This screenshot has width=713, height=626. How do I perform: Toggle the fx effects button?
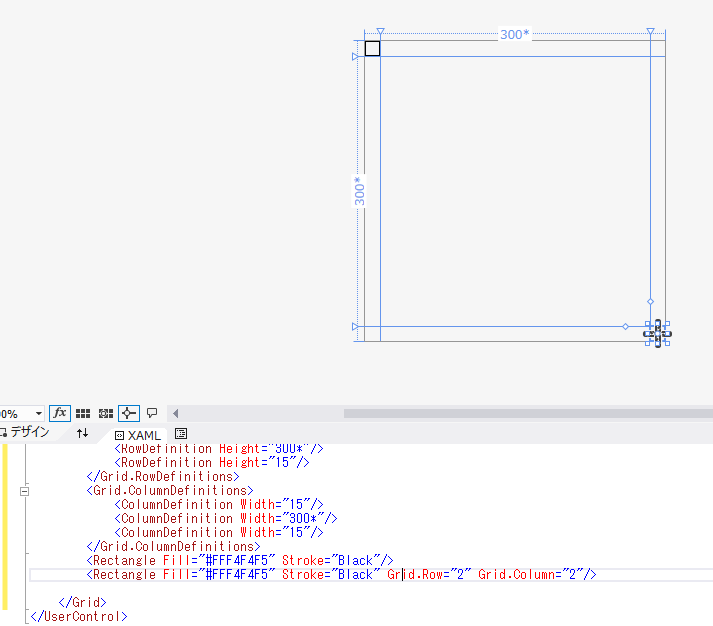pyautogui.click(x=60, y=413)
